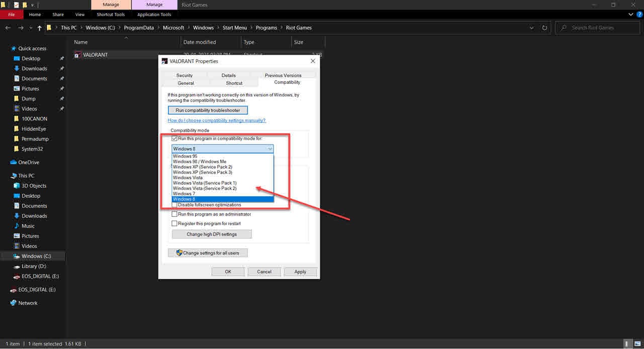Refresh the Riot Games folder view

(x=544, y=28)
